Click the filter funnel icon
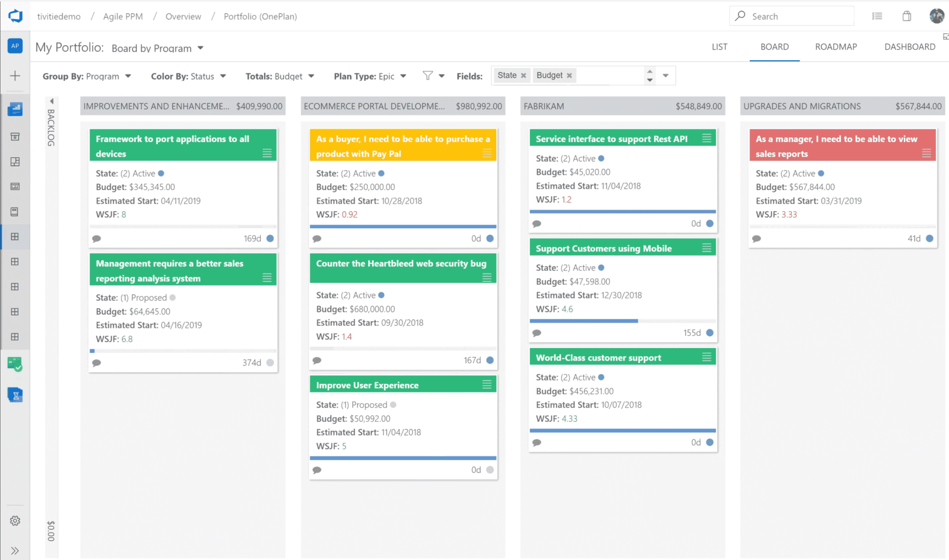 pos(427,76)
